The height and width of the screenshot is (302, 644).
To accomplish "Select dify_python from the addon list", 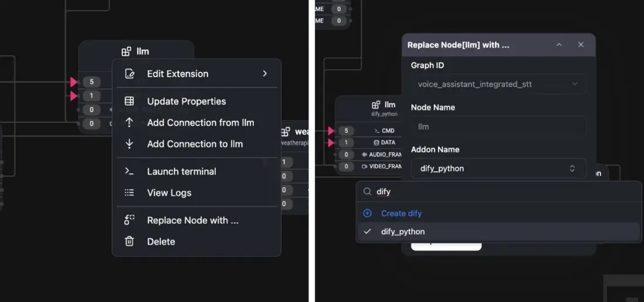I will point(499,232).
